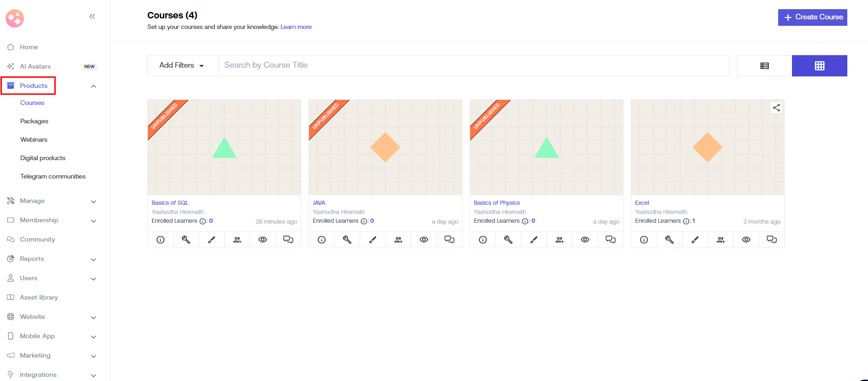Click the Create Course button
The width and height of the screenshot is (868, 381).
point(813,17)
